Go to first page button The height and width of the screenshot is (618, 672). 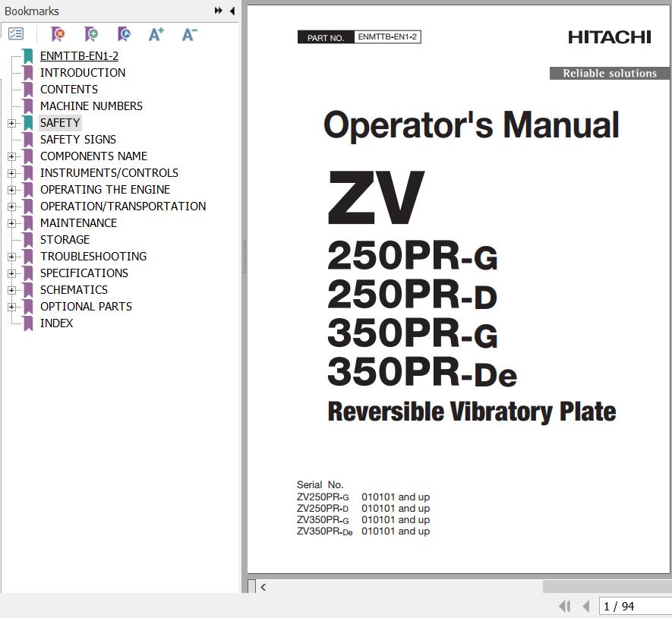point(564,606)
